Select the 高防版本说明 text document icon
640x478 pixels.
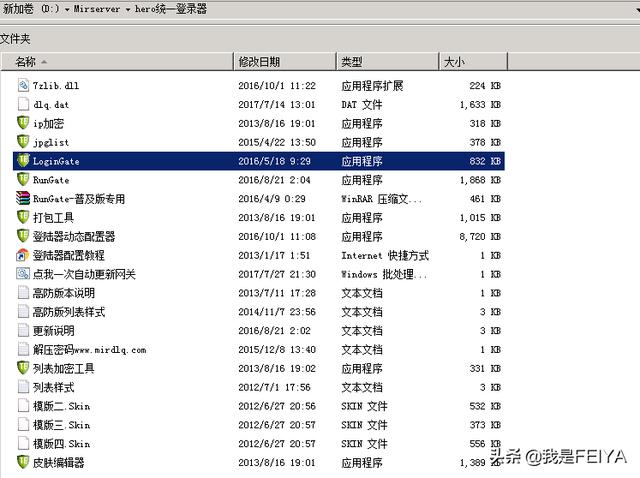point(23,293)
